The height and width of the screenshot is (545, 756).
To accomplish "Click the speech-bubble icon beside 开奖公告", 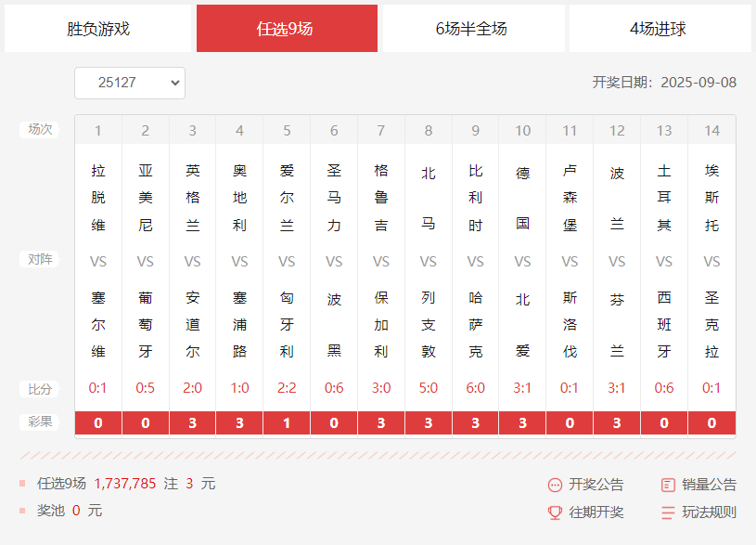I will coord(557,485).
